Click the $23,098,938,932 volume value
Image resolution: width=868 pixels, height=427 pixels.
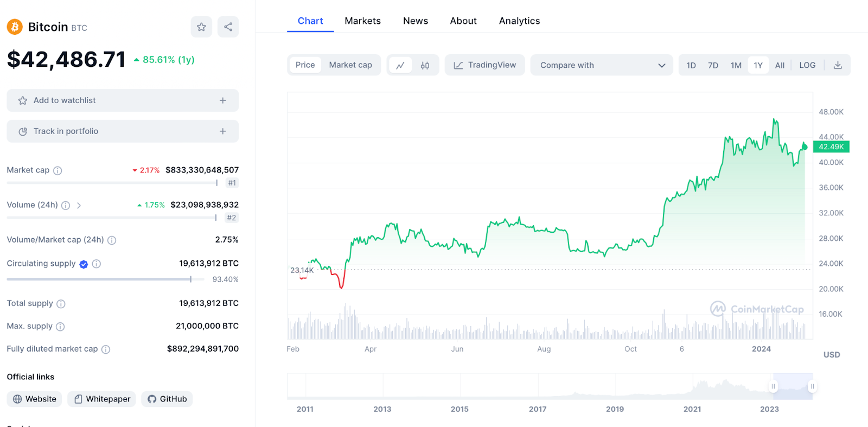click(205, 205)
